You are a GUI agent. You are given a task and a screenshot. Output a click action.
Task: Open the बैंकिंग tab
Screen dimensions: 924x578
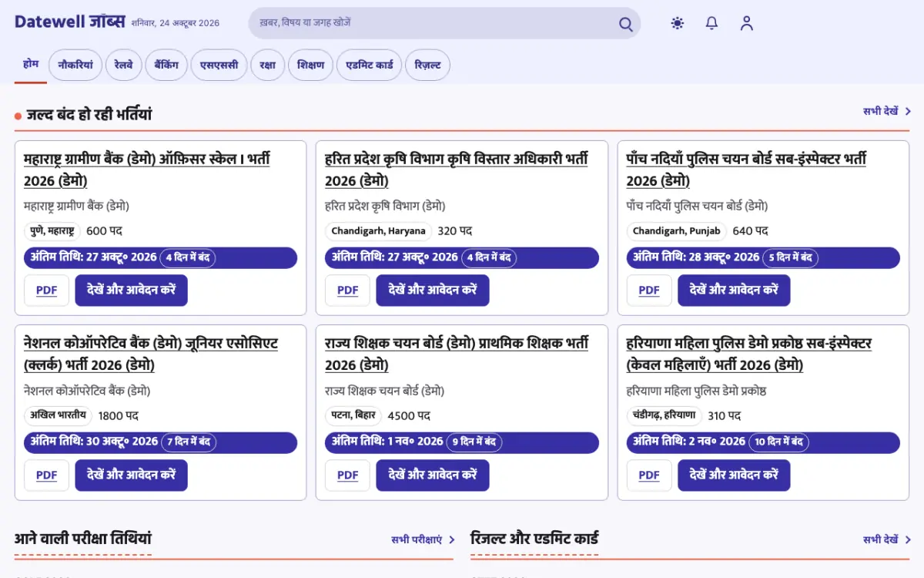[x=166, y=66]
